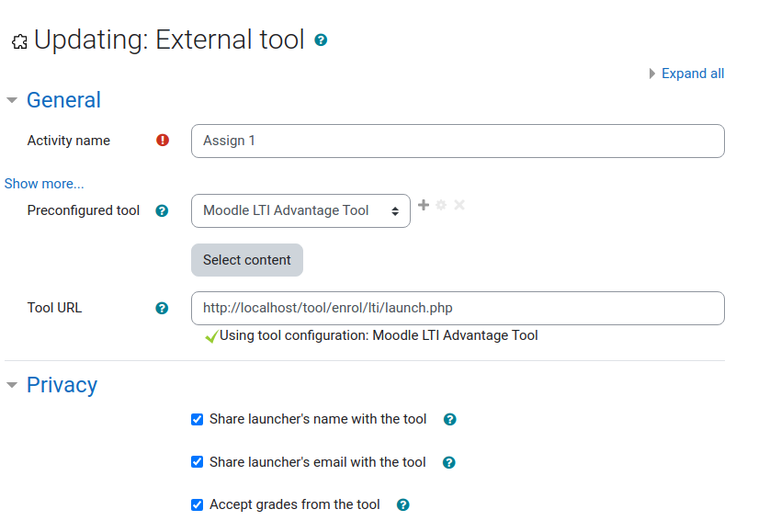This screenshot has height=532, width=781.
Task: Open the Preconfigured tool dropdown
Action: pos(300,210)
